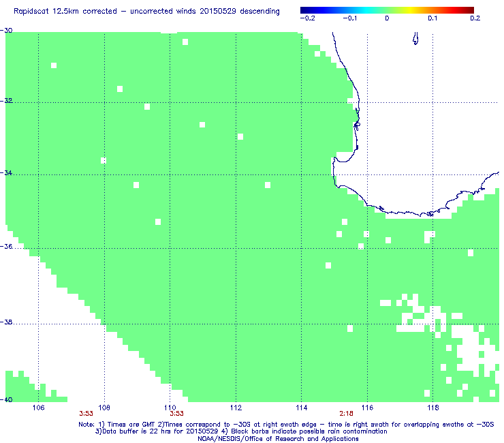Image resolution: width=504 pixels, height=443 pixels.
Task: Click the color scale gradient bar
Action: tap(387, 10)
